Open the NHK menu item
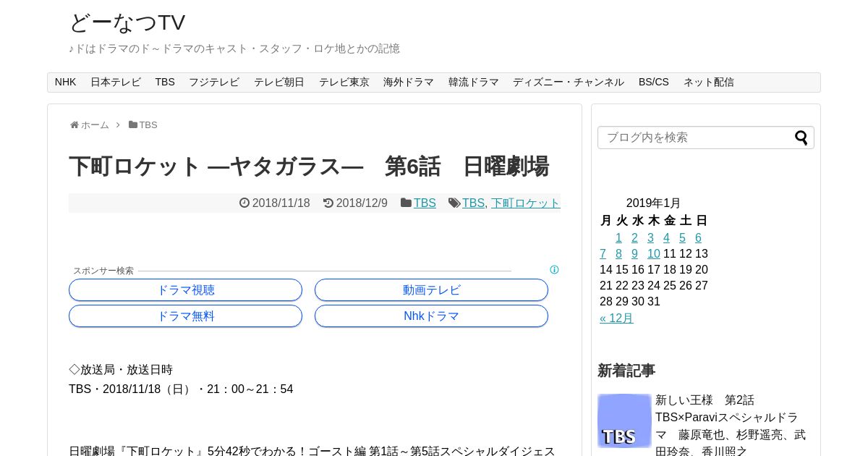Viewport: 868px width, 456px height. tap(65, 83)
